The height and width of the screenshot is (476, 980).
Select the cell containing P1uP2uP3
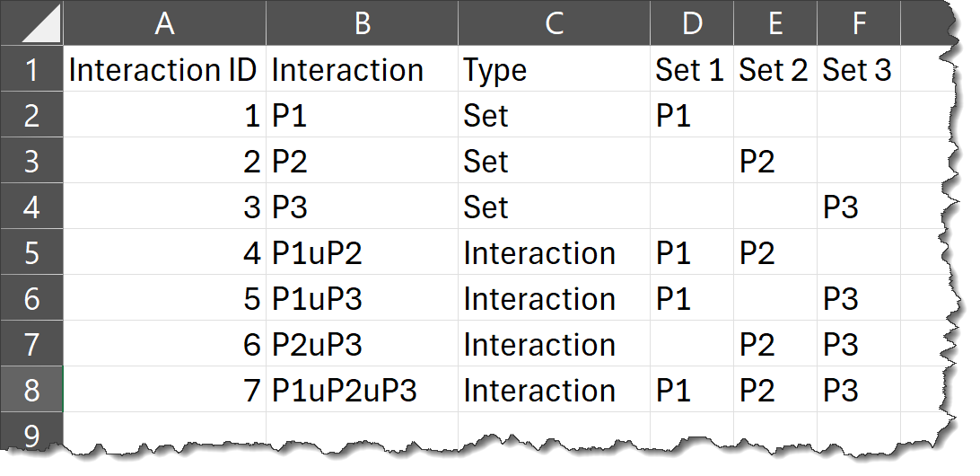pyautogui.click(x=362, y=391)
